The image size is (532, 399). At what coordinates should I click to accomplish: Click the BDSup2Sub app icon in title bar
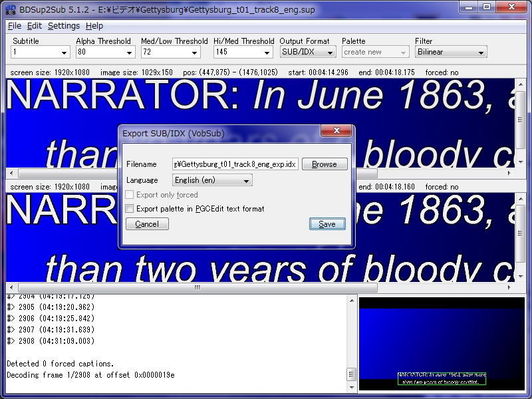click(11, 7)
